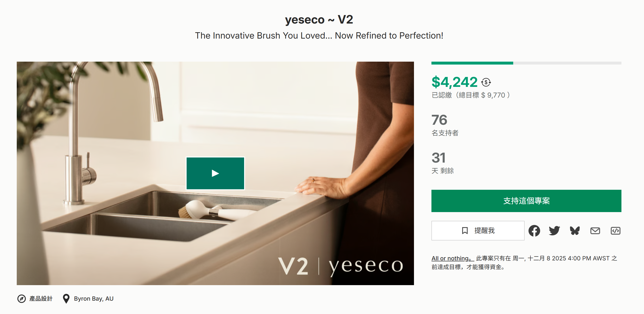The width and height of the screenshot is (644, 314).
Task: Click the green funding progress bar
Action: tap(472, 63)
